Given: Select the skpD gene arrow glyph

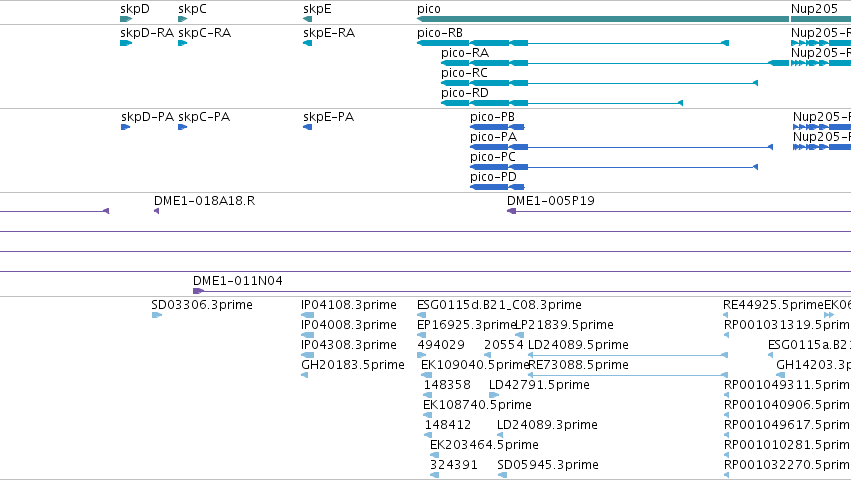Looking at the screenshot, I should 126,19.
